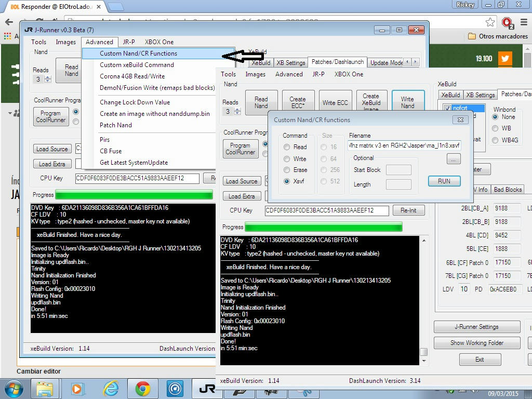Close the Custom Nand/CR functions dialog
Image resolution: width=532 pixels, height=399 pixels.
click(460, 120)
